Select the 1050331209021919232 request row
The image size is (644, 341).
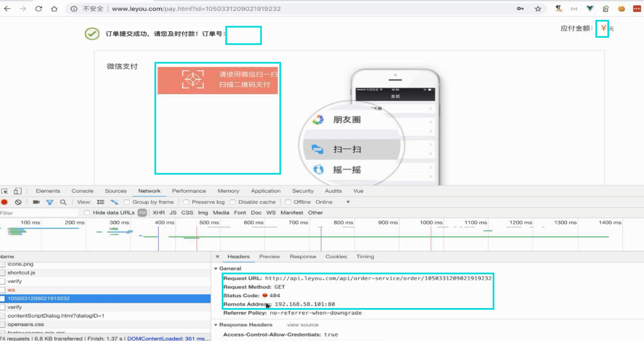pyautogui.click(x=105, y=298)
